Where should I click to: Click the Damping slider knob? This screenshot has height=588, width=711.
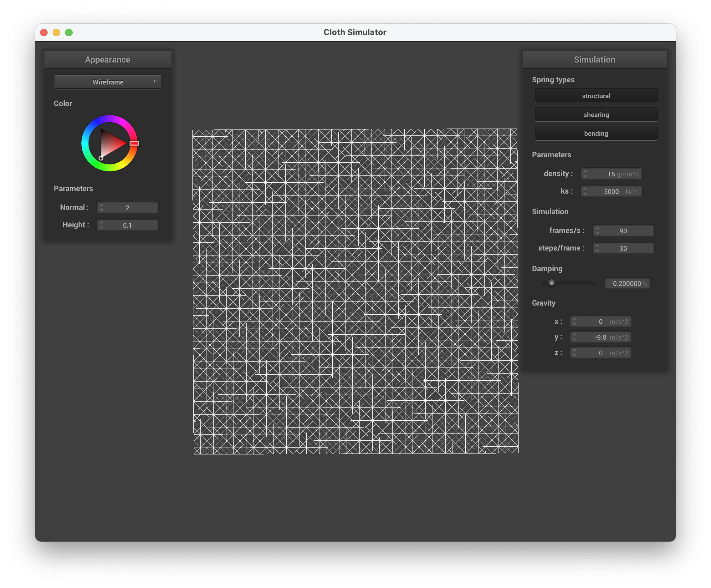(x=551, y=283)
